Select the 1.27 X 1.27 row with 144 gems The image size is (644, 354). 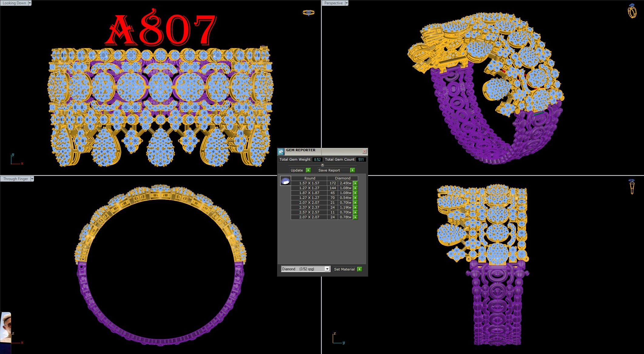point(309,188)
